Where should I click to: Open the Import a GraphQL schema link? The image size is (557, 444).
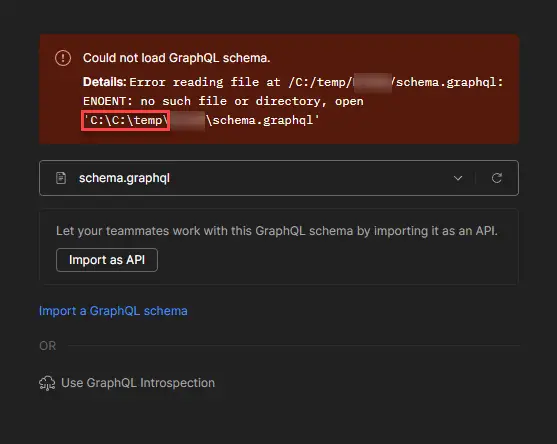(x=113, y=311)
